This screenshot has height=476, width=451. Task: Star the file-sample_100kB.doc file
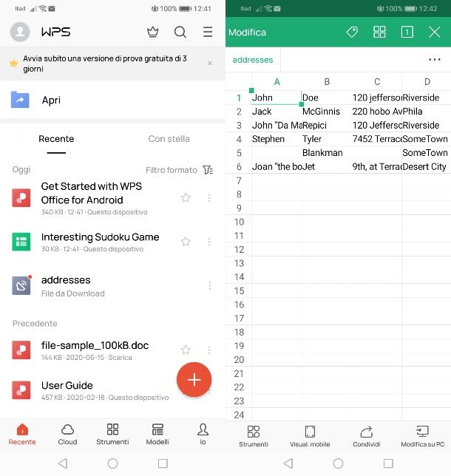coord(186,350)
